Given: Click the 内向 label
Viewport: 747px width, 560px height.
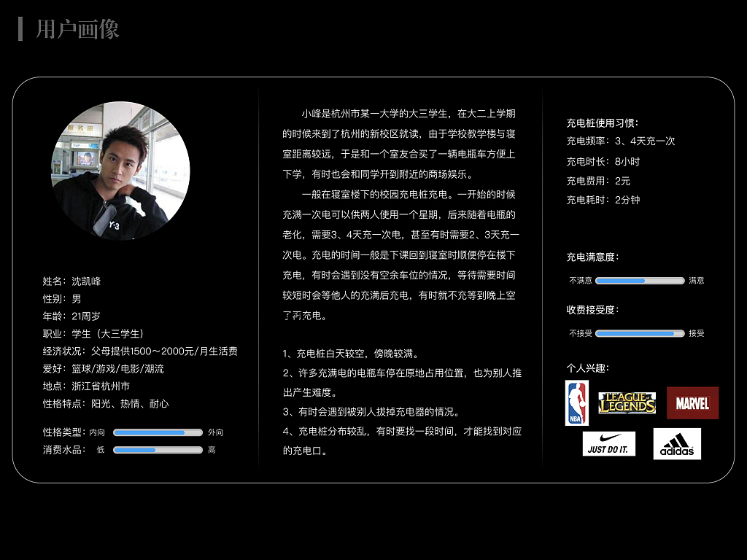Looking at the screenshot, I should (x=97, y=432).
